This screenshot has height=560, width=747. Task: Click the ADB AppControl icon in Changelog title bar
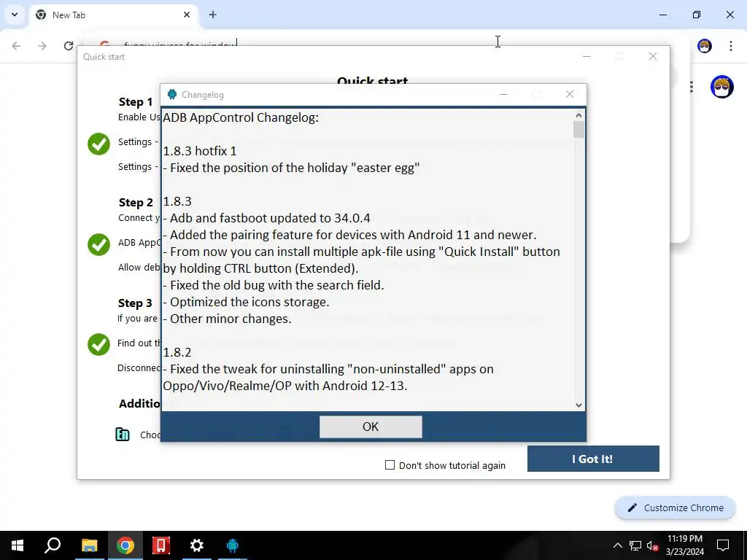(x=172, y=94)
